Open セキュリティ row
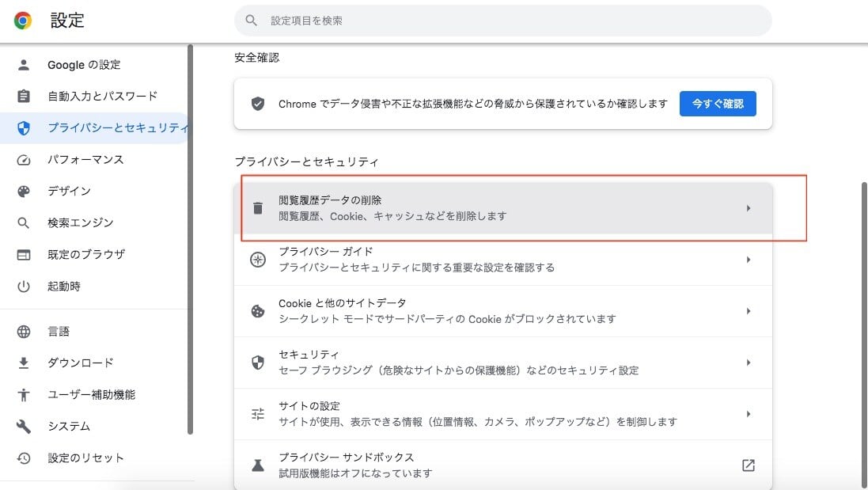This screenshot has height=490, width=868. (502, 363)
